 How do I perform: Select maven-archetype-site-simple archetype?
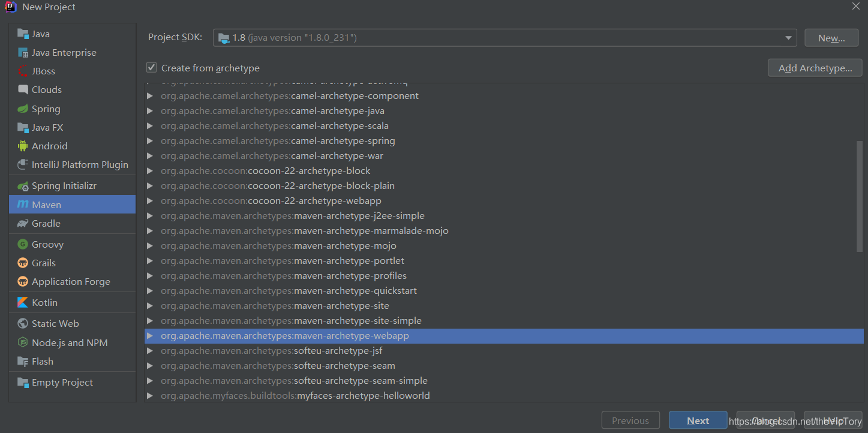click(504, 321)
